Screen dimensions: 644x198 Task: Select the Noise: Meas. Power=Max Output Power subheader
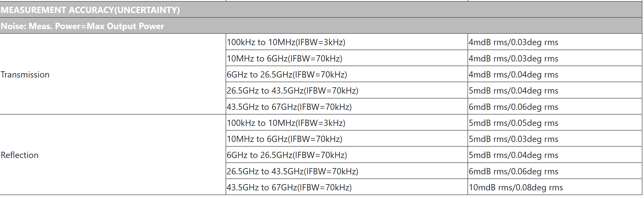(82, 26)
